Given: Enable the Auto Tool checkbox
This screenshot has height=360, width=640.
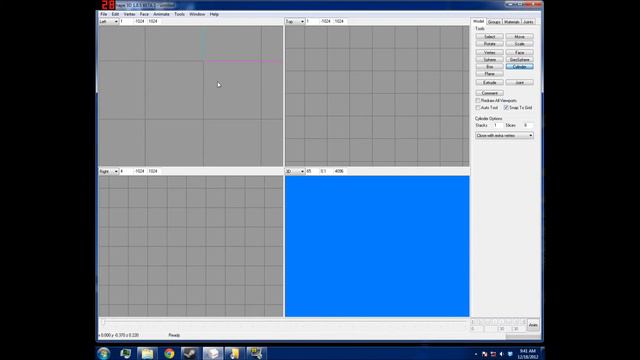Looking at the screenshot, I should 478,108.
